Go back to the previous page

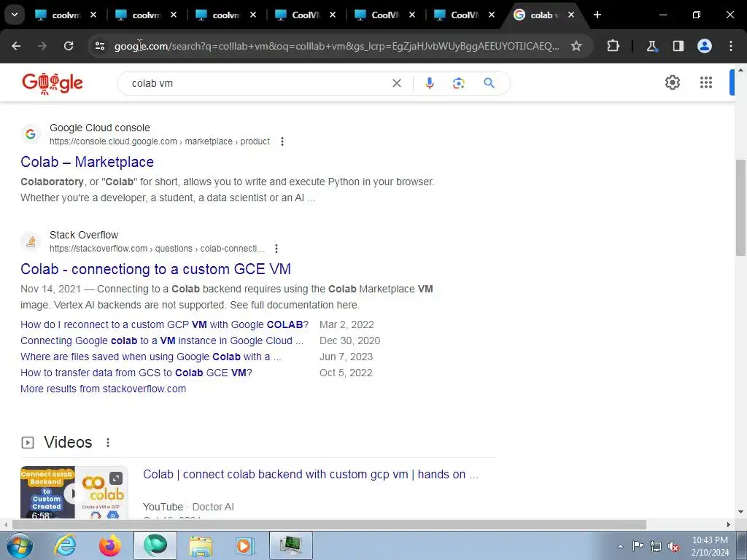(16, 46)
